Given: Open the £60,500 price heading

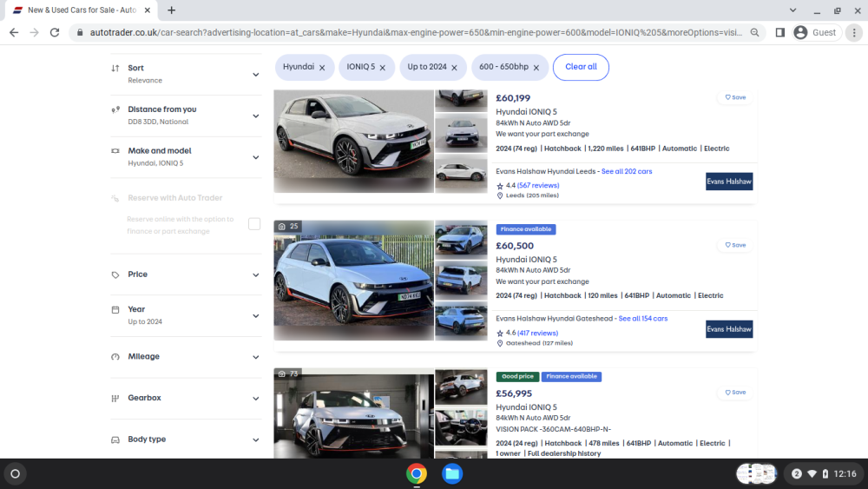Looking at the screenshot, I should pyautogui.click(x=515, y=246).
